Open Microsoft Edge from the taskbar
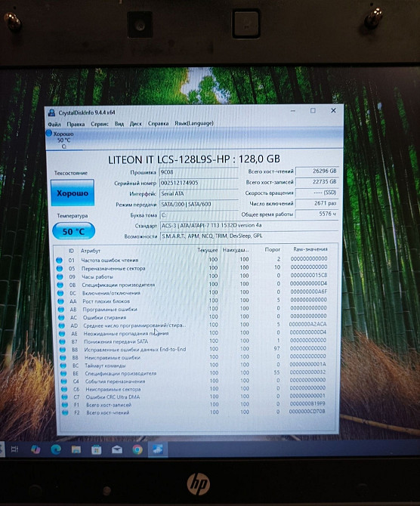The width and height of the screenshot is (420, 506). tap(56, 449)
